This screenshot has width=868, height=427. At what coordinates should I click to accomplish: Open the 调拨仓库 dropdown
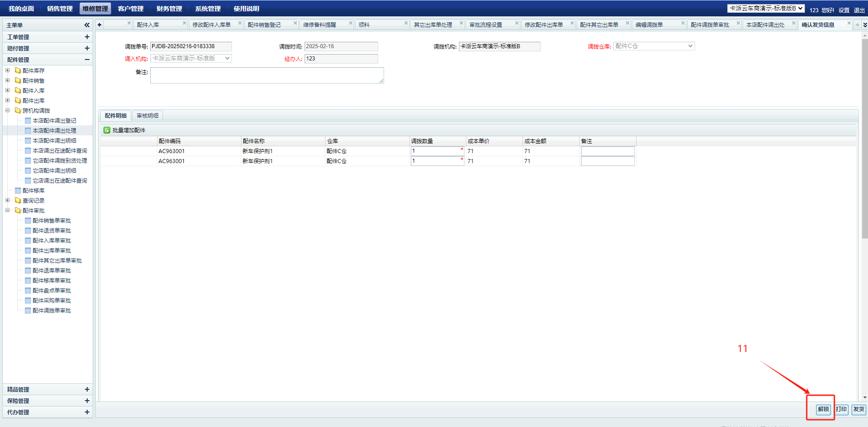654,46
